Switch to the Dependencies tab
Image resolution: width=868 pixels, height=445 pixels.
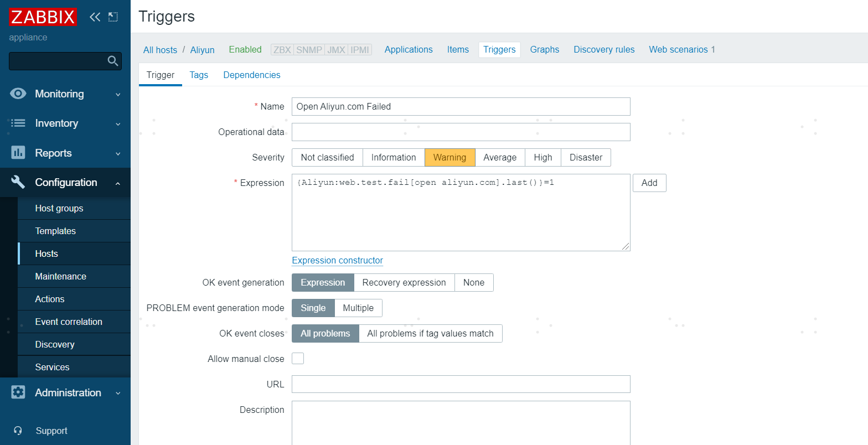tap(252, 75)
